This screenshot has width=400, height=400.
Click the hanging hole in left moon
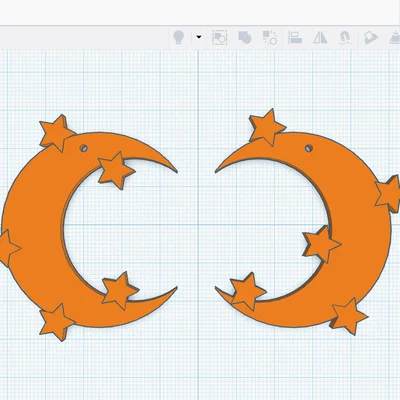click(84, 148)
